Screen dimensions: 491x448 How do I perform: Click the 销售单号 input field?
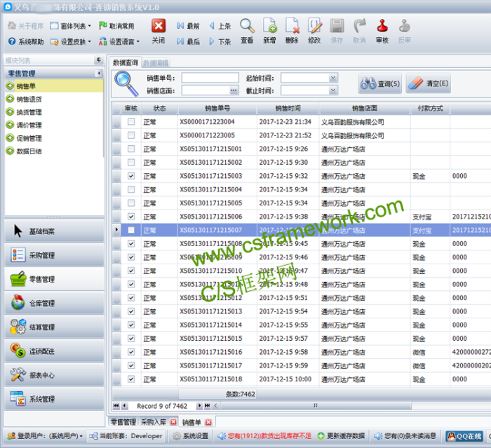pyautogui.click(x=210, y=78)
